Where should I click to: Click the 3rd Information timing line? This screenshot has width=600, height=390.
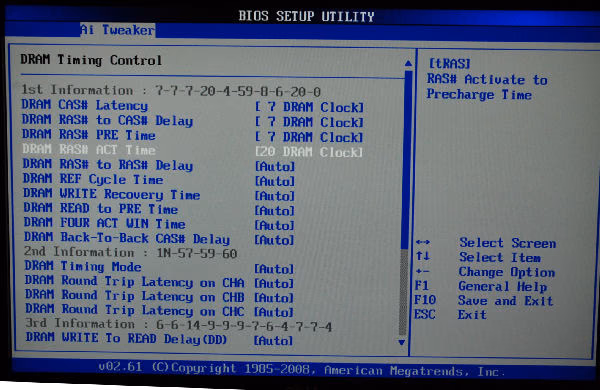(x=179, y=325)
